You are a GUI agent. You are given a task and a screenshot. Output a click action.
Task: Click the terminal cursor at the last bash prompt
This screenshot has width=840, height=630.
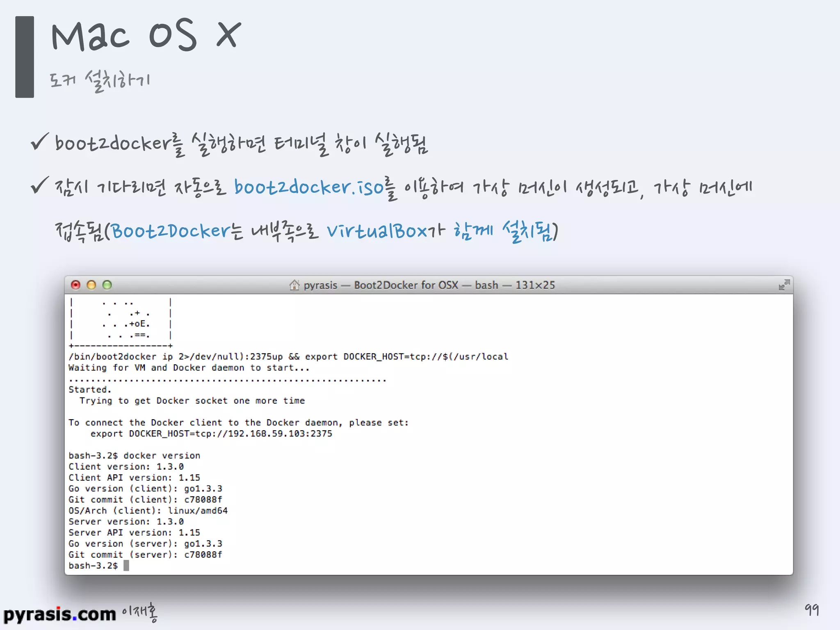coord(126,566)
